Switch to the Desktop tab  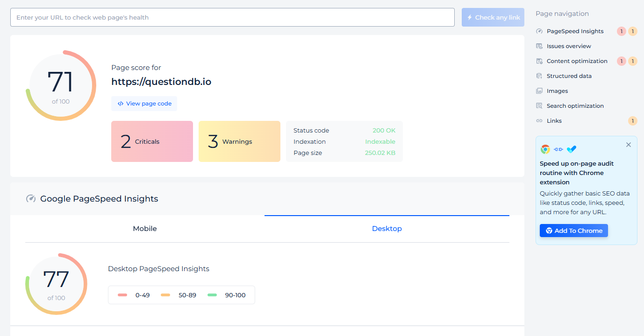point(387,229)
